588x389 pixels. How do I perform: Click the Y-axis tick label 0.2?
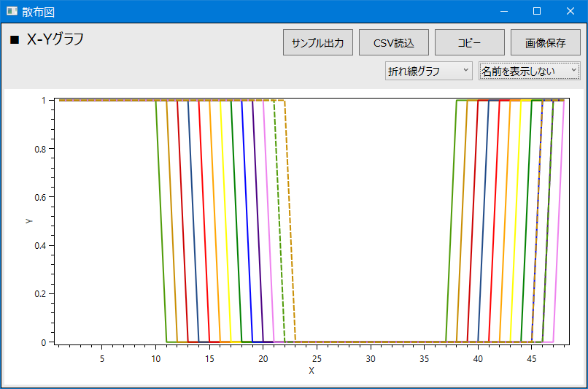pyautogui.click(x=40, y=294)
